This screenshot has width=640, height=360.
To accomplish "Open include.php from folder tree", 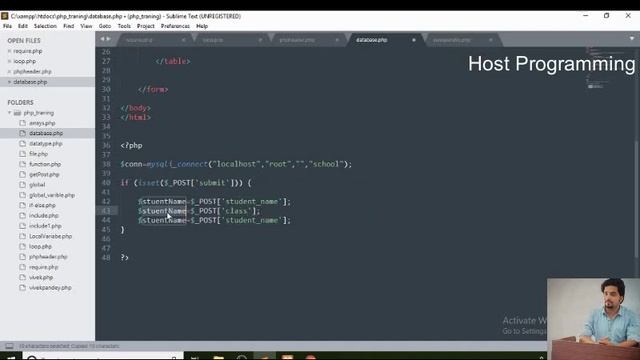I will pos(44,216).
